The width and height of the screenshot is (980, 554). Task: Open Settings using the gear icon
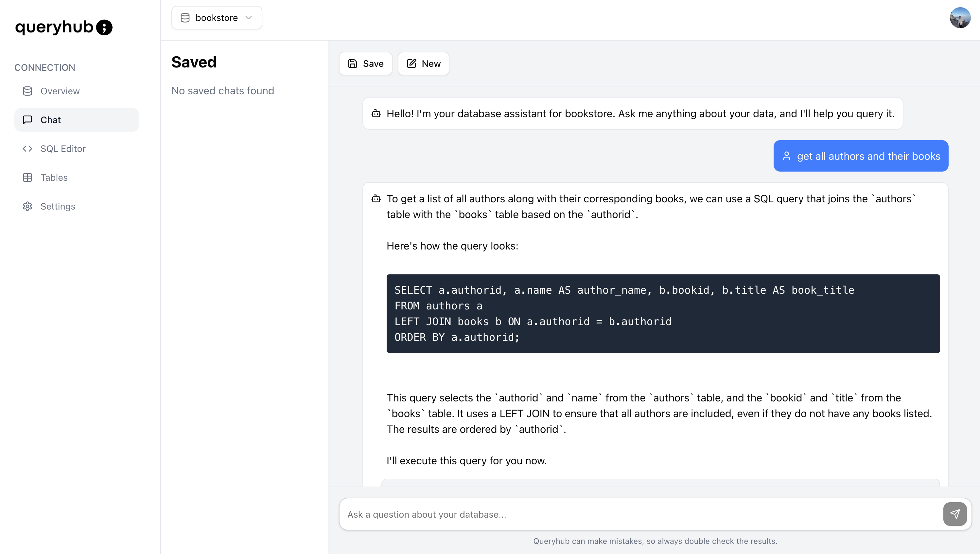[27, 206]
